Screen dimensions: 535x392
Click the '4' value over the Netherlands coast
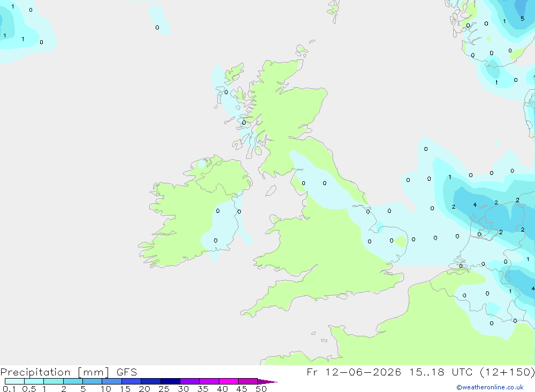click(475, 205)
